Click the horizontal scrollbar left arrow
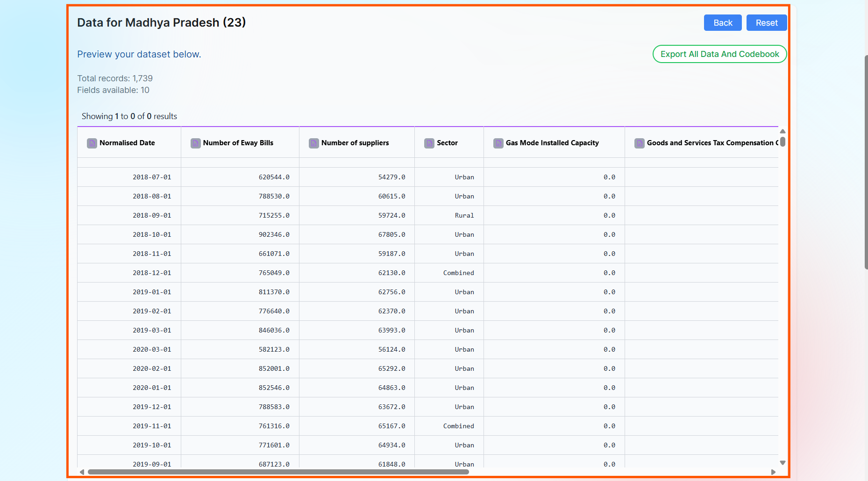Screen dimensions: 868x481 pos(82,472)
